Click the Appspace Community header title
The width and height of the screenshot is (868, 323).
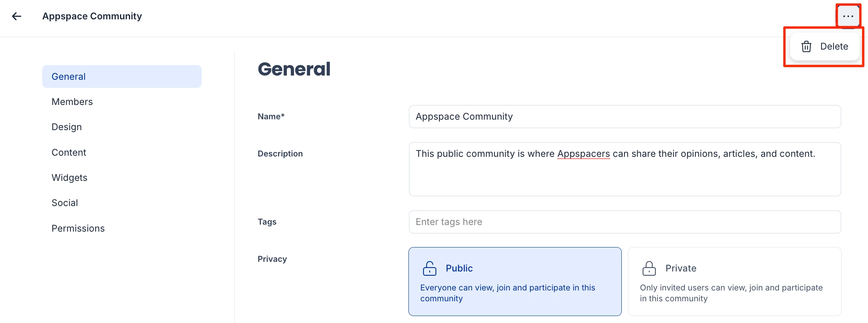(92, 16)
